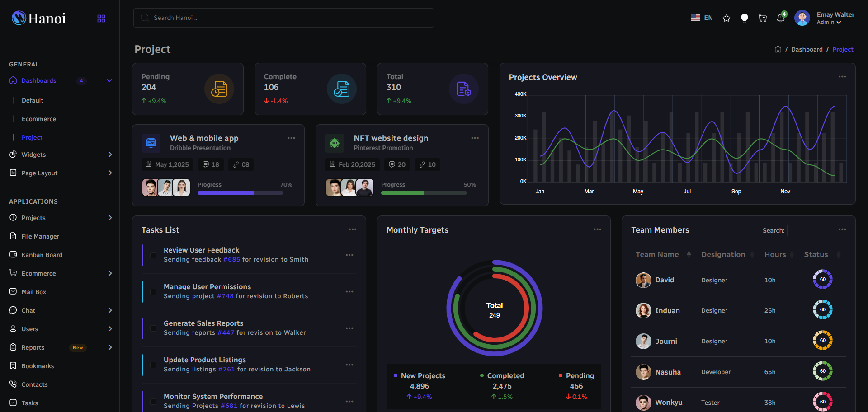Click the home icon in breadcrumb
The height and width of the screenshot is (412, 868).
tap(778, 50)
